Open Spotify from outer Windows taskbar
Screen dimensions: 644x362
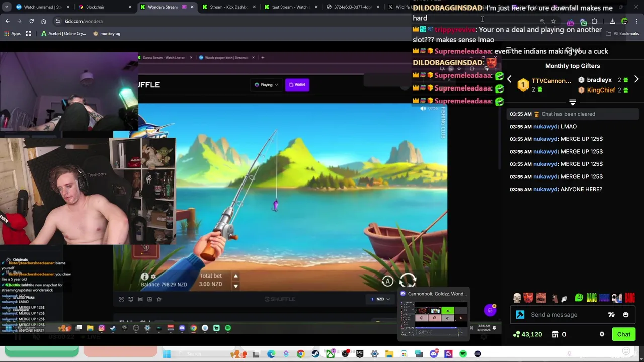click(463, 354)
